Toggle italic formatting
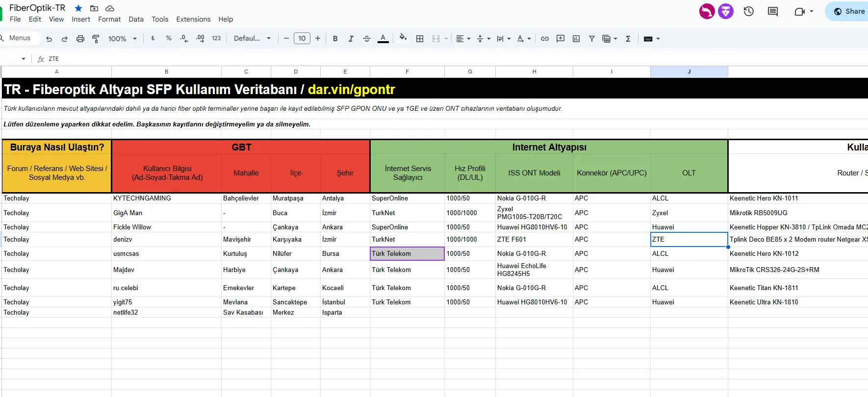This screenshot has height=397, width=868. pos(351,39)
